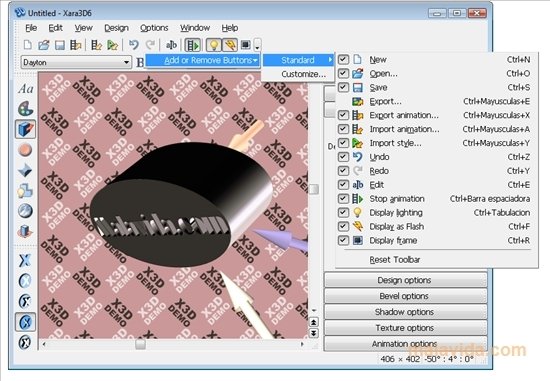Select the highlighted X button style icon
This screenshot has height=381, width=550.
(x=25, y=322)
